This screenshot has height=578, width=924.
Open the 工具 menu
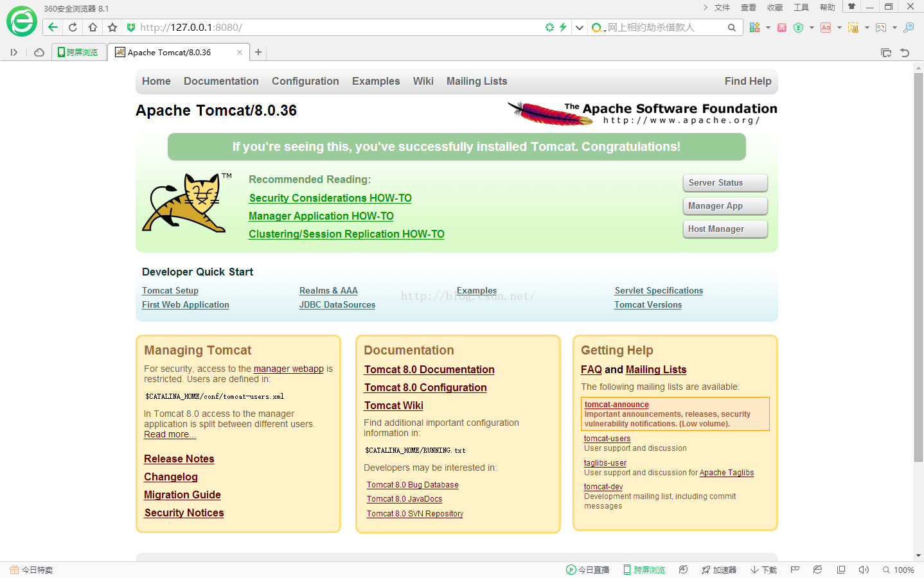pyautogui.click(x=801, y=8)
